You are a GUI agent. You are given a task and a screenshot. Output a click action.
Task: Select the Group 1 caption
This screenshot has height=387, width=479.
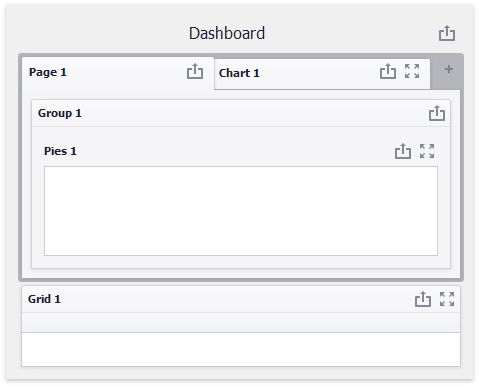[x=60, y=113]
